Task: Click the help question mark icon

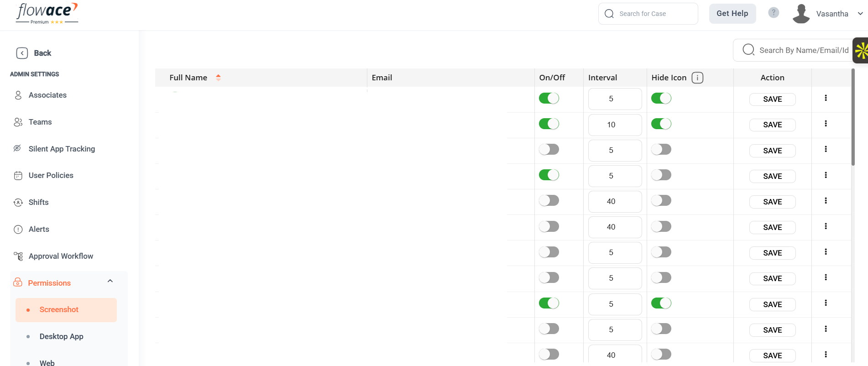Action: (774, 13)
